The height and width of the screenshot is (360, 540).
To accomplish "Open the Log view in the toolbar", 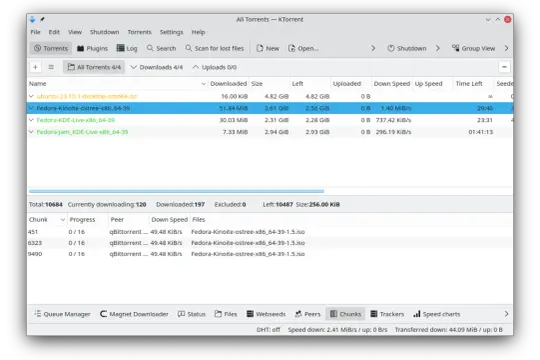I will point(127,48).
